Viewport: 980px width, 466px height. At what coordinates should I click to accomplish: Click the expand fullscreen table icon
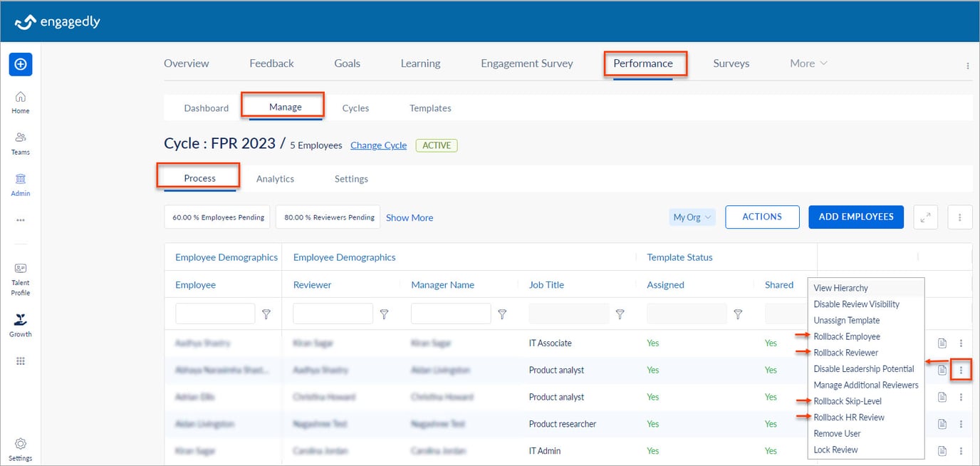925,217
